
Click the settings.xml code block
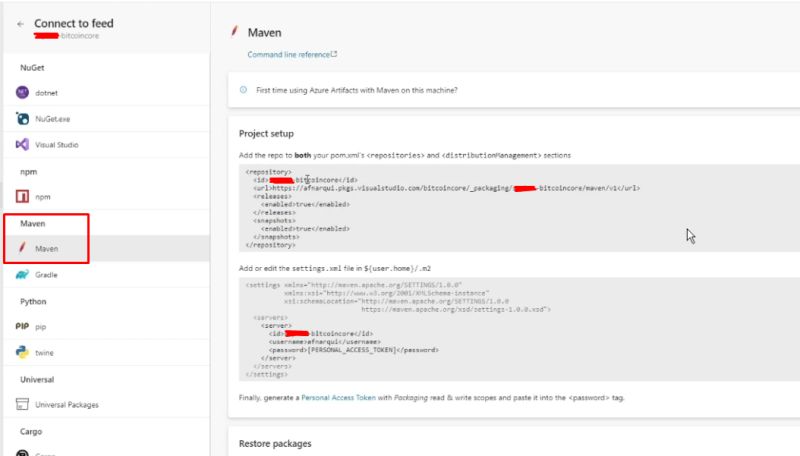519,330
